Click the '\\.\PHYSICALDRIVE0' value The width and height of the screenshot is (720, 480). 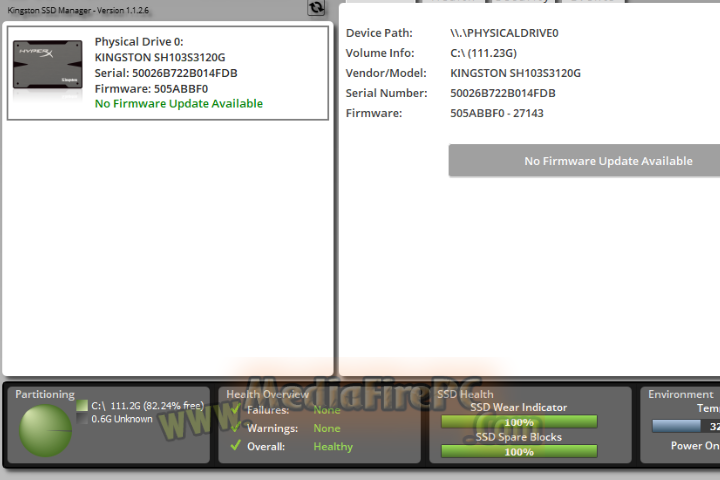(x=504, y=33)
